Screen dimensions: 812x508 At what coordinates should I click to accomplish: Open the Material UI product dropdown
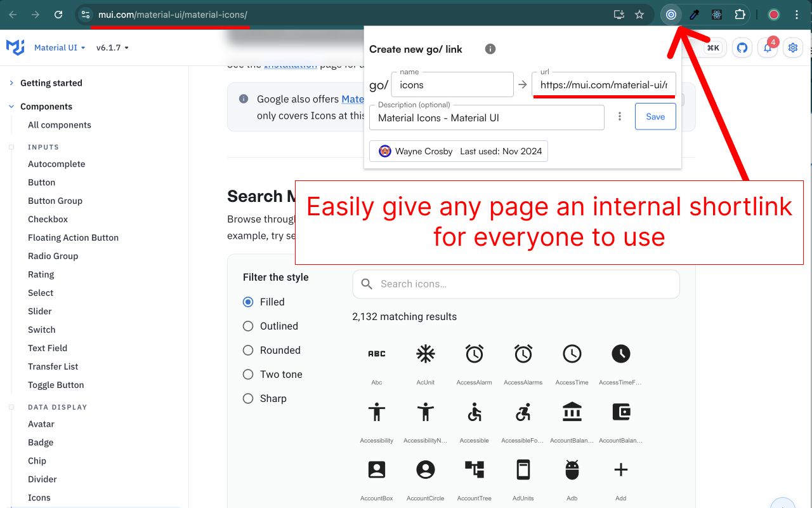pos(60,48)
